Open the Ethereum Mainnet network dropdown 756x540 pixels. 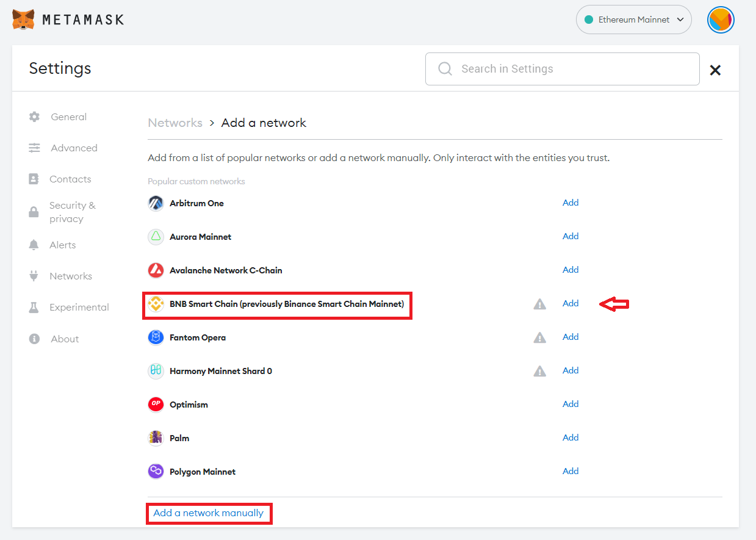[x=633, y=20]
